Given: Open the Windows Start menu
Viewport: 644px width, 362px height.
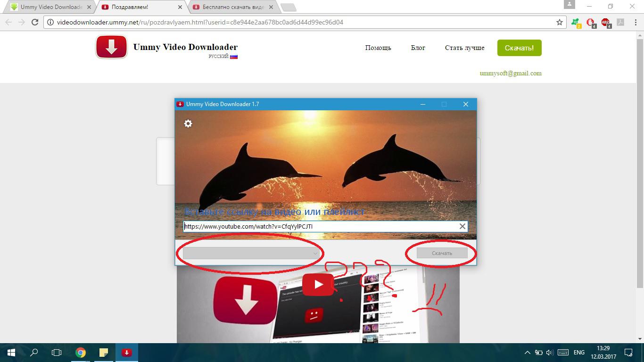Looking at the screenshot, I should point(11,352).
